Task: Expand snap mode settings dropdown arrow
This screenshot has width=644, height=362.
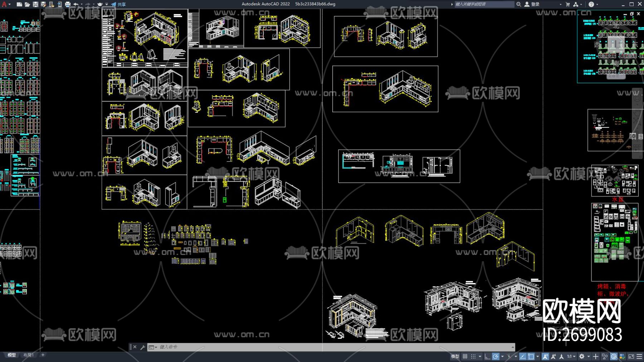Action: pyautogui.click(x=480, y=356)
